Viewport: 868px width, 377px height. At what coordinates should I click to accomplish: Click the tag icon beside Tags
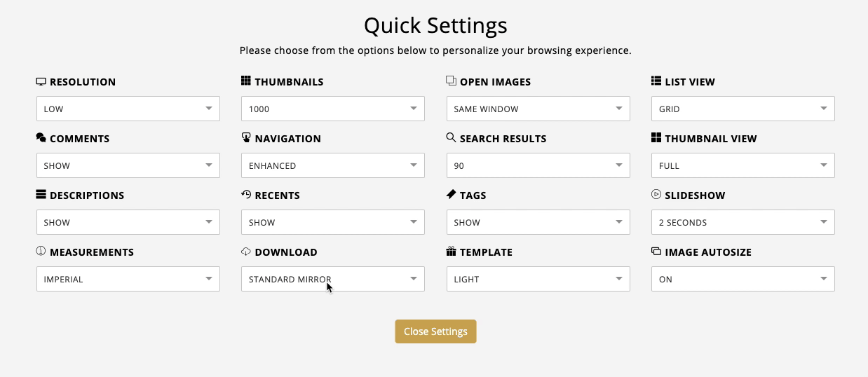tap(451, 195)
